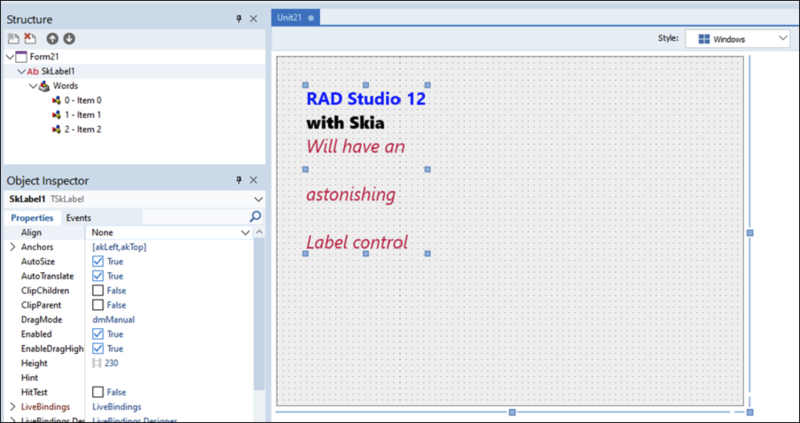800x423 pixels.
Task: Enable the ClipChildren checkbox
Action: [97, 290]
